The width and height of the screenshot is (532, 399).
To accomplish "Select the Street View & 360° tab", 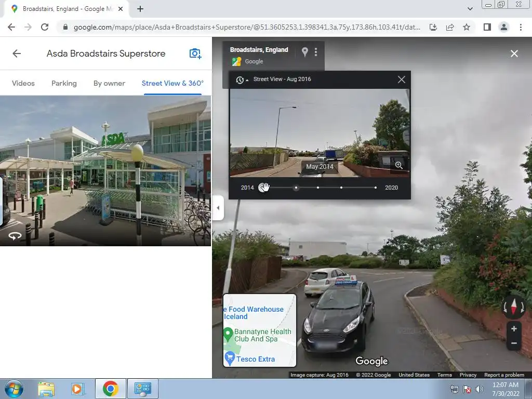I will pos(172,84).
